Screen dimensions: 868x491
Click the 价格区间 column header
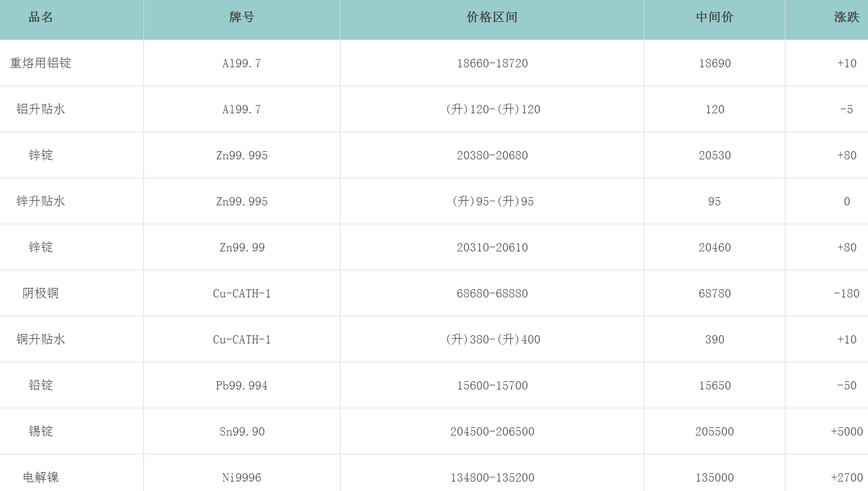[492, 18]
